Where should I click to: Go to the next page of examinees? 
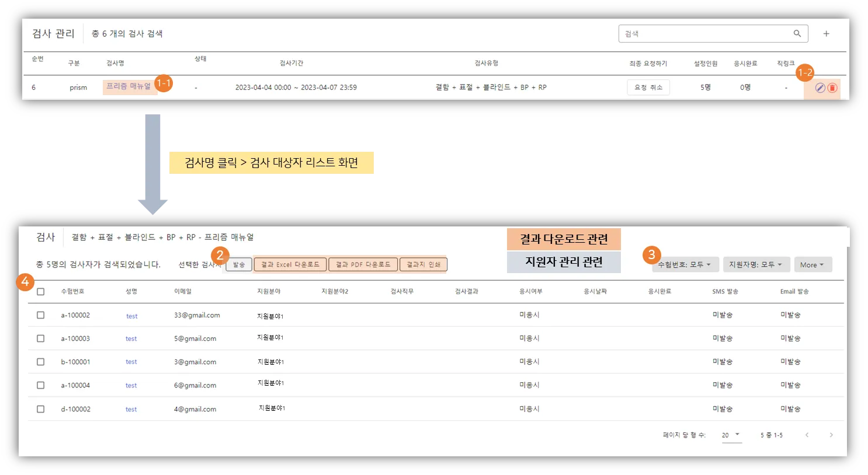pyautogui.click(x=831, y=435)
